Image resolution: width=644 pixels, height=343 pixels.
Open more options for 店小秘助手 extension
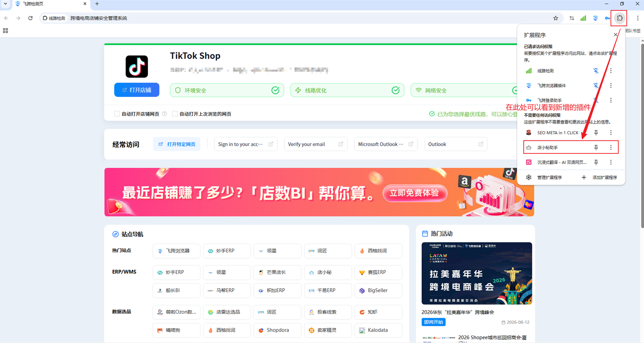tap(611, 148)
